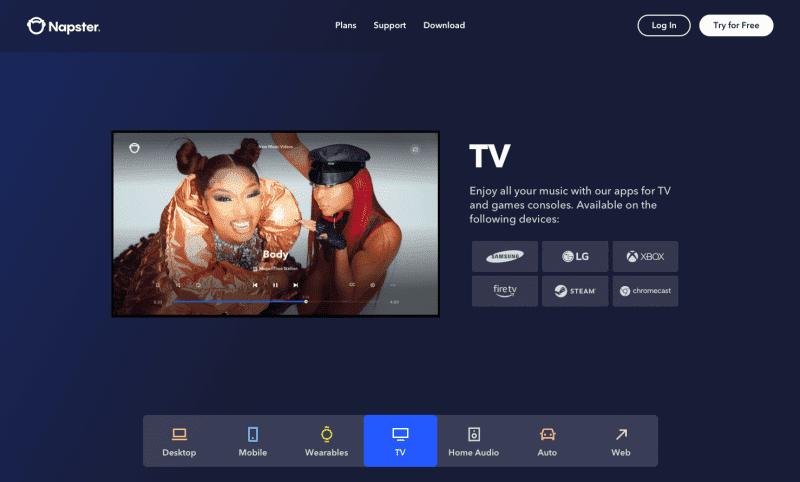
Task: Switch to the Auto tab
Action: click(x=547, y=441)
